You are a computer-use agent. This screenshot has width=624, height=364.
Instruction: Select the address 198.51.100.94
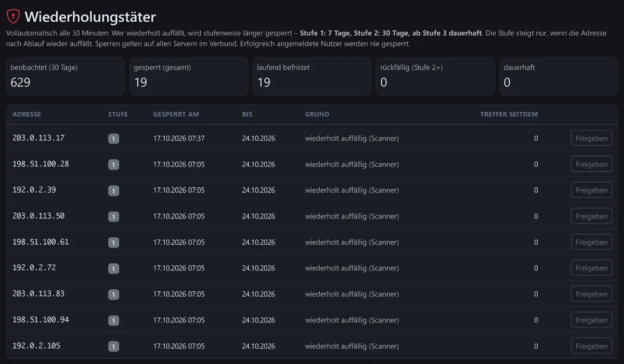click(41, 320)
